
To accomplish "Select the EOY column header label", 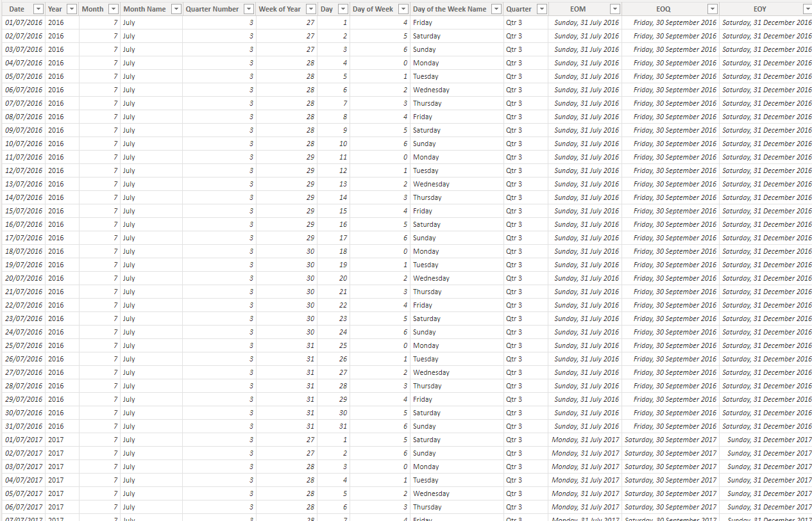I will pos(760,9).
